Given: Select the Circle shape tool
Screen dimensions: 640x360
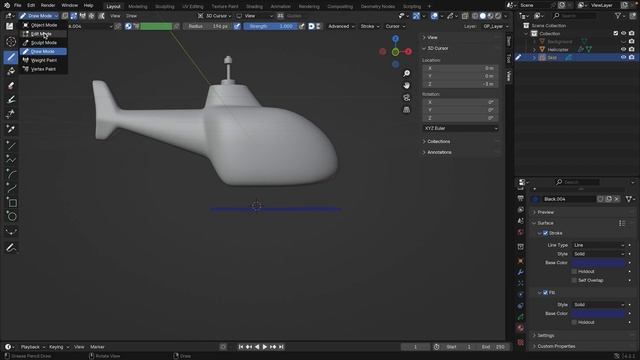Looking at the screenshot, I should 11,216.
